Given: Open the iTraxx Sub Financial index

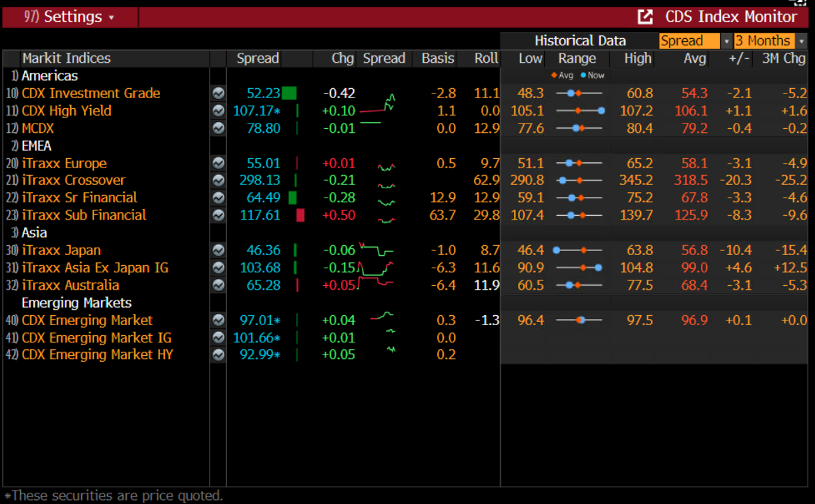Looking at the screenshot, I should tap(84, 215).
